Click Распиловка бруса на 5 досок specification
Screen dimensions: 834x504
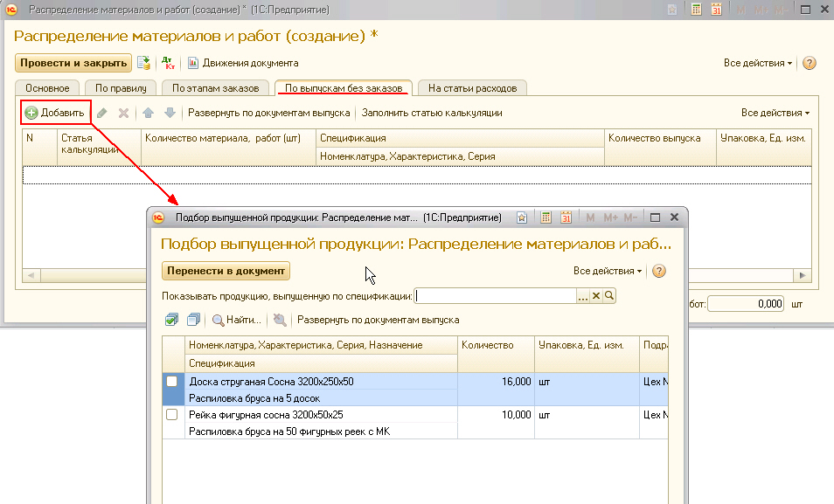click(254, 398)
